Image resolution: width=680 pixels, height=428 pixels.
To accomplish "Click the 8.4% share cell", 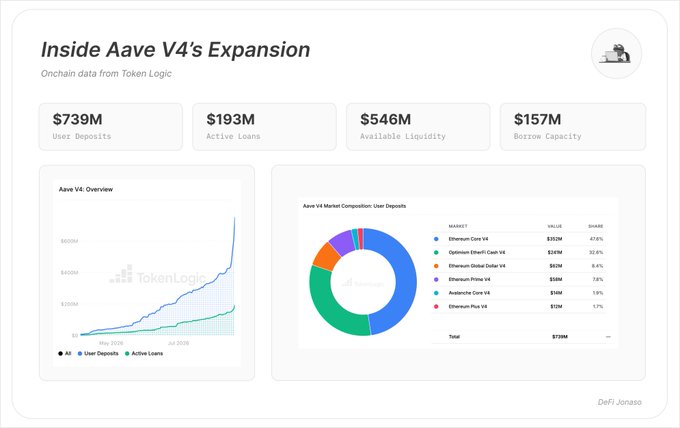I will click(x=598, y=266).
